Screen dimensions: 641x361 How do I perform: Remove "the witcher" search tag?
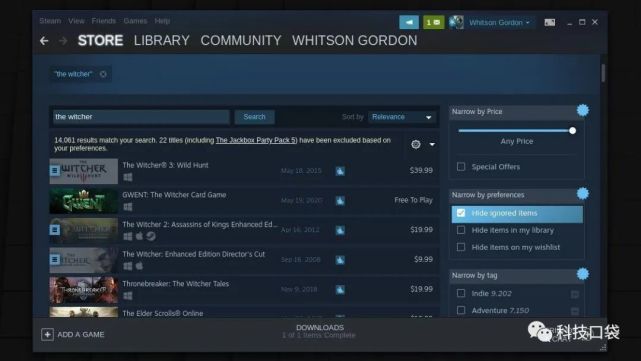coord(103,74)
